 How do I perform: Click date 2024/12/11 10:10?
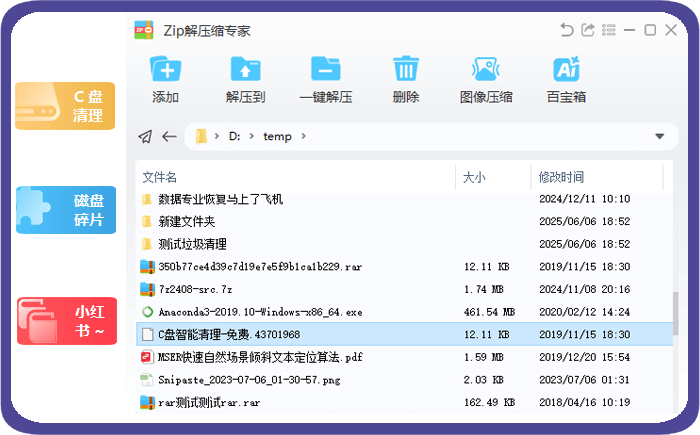click(x=584, y=199)
